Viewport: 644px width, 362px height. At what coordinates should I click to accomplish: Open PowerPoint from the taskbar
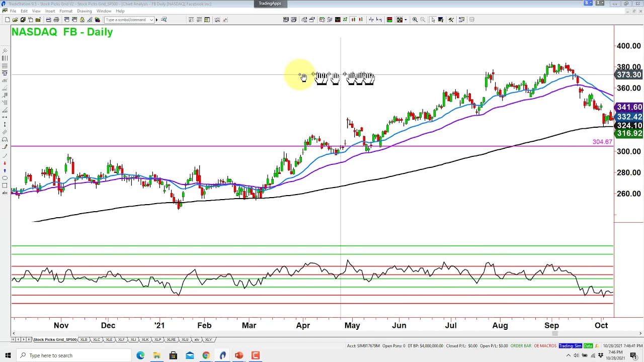coord(239,355)
